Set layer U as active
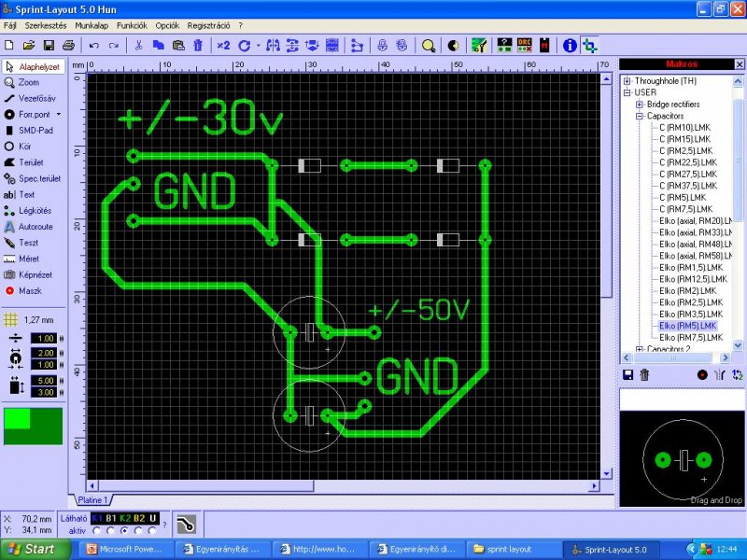 pos(152,530)
